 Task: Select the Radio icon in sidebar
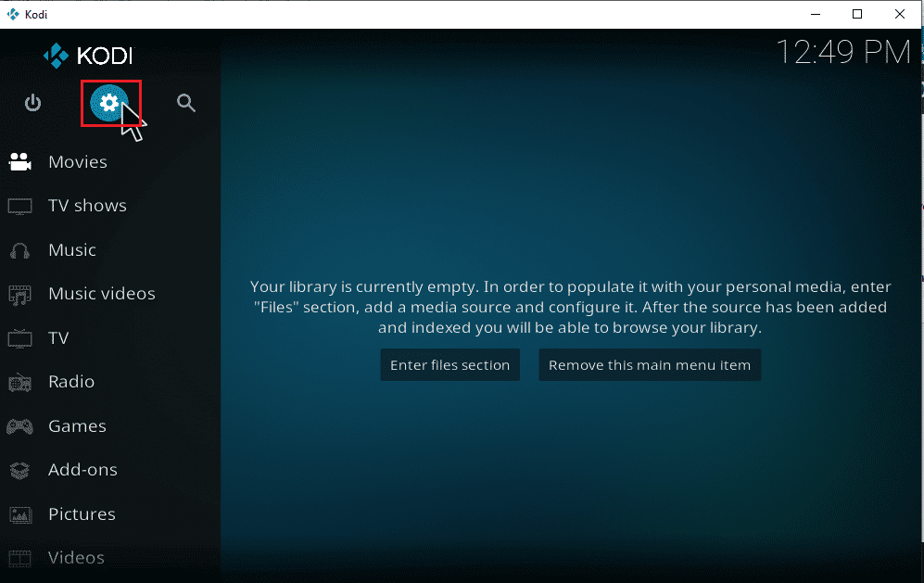click(x=19, y=382)
